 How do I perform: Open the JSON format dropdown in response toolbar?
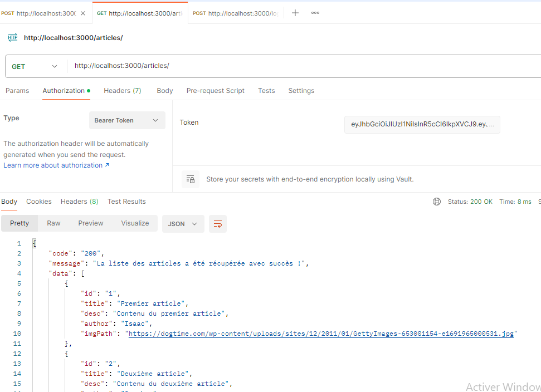point(183,223)
